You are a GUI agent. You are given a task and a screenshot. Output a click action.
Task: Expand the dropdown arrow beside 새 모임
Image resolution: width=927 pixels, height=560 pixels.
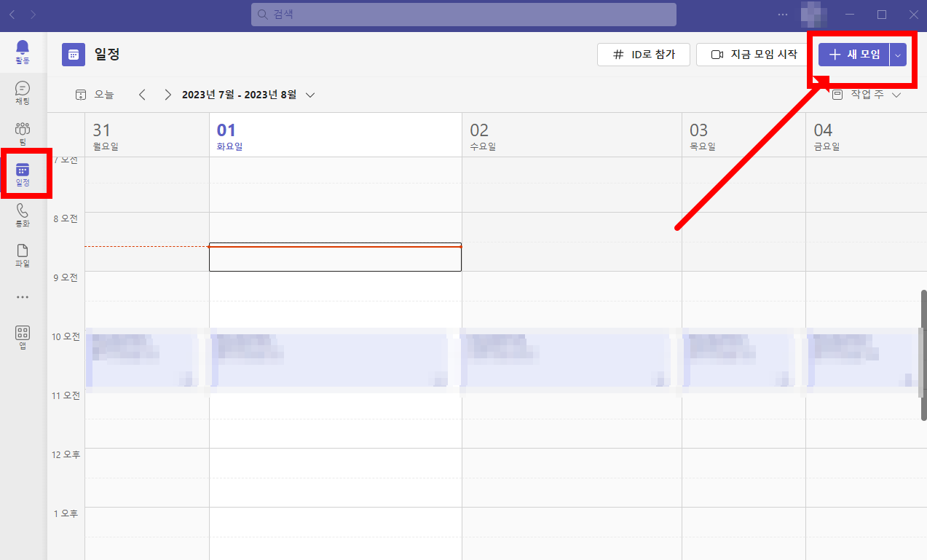898,55
